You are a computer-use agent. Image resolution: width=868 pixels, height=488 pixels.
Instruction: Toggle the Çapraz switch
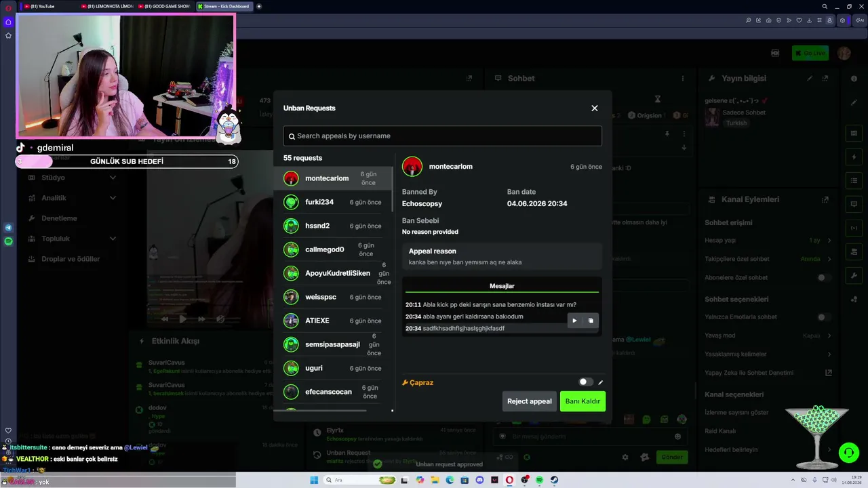pos(585,382)
